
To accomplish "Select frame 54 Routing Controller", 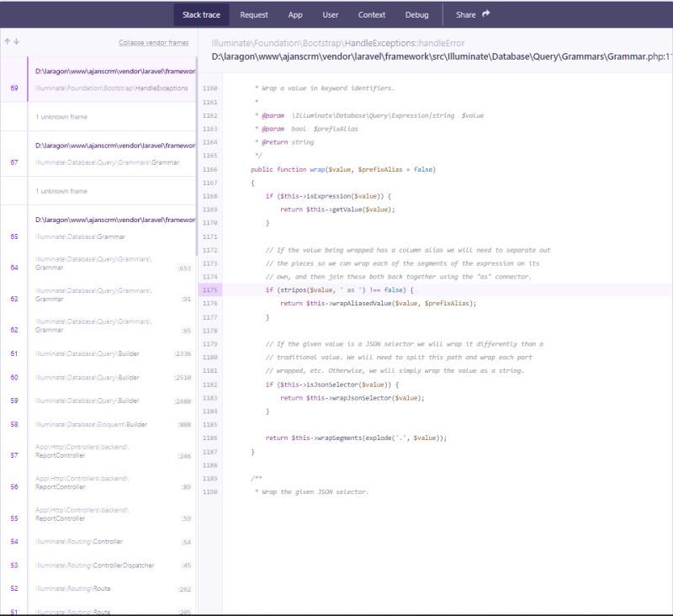I will [x=98, y=541].
